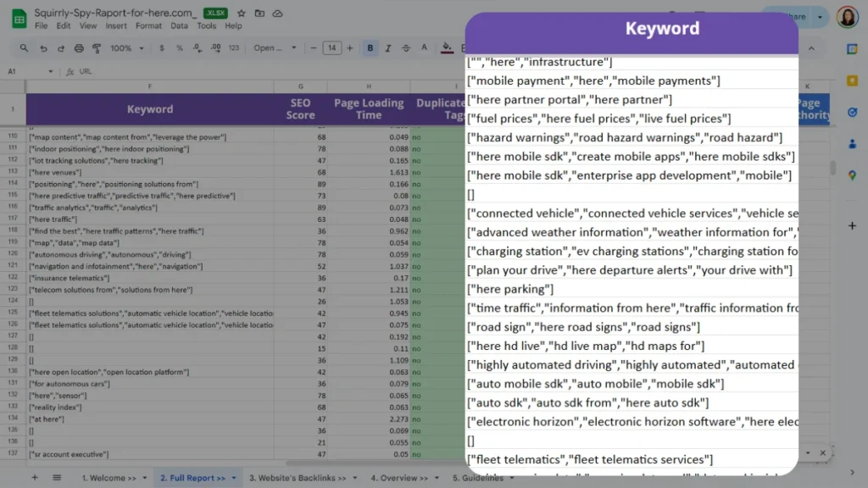
Task: Click the undo arrow in toolbar
Action: coord(44,48)
